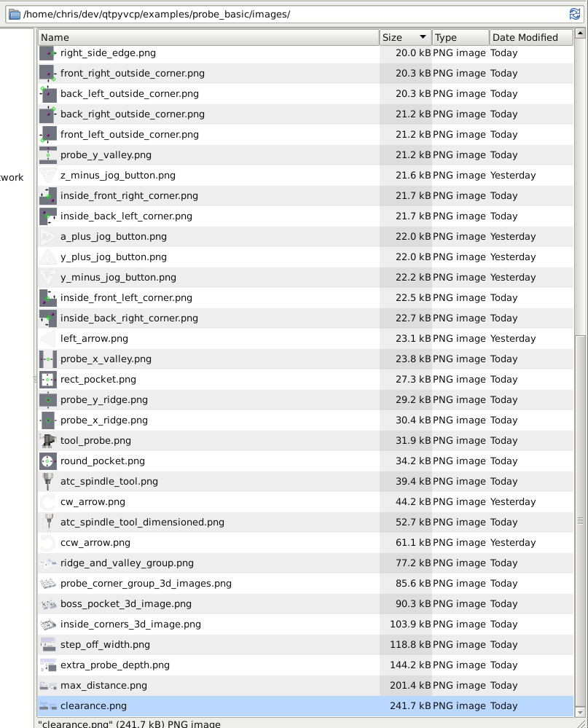Screen dimensions: 588x728
Task: Select probe_corner_group_3d_images.png file name
Action: click(146, 584)
